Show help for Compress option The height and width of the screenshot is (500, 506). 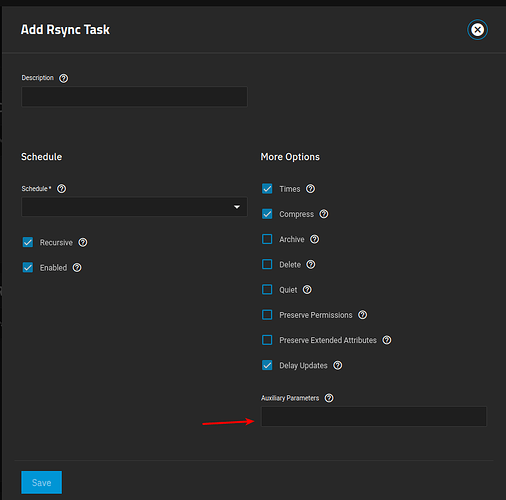click(x=324, y=214)
